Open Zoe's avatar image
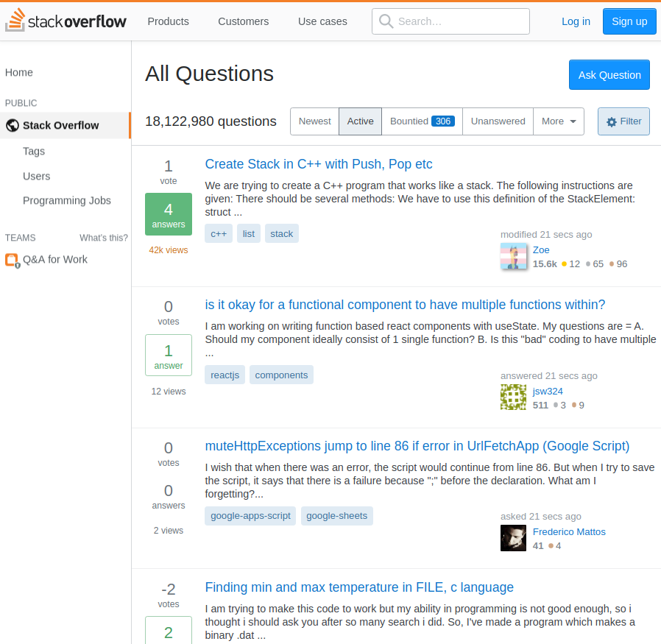Image resolution: width=661 pixels, height=644 pixels. click(513, 256)
